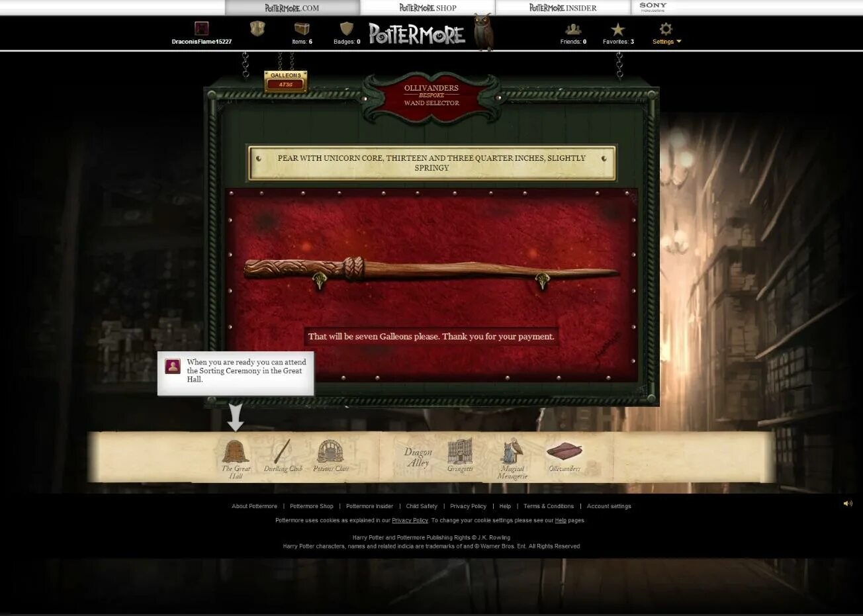Click the avatar in the Sorting Ceremony tooltip
This screenshot has height=616, width=863.
tap(173, 366)
